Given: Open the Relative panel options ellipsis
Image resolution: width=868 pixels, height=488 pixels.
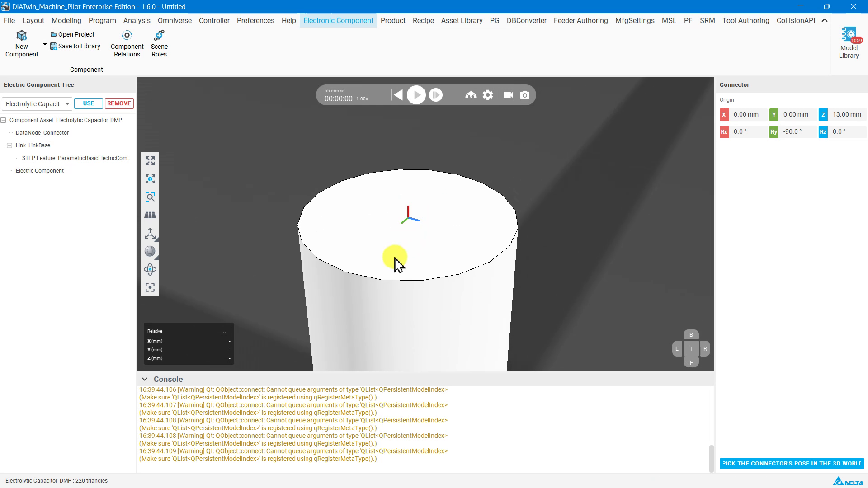Looking at the screenshot, I should click(223, 332).
